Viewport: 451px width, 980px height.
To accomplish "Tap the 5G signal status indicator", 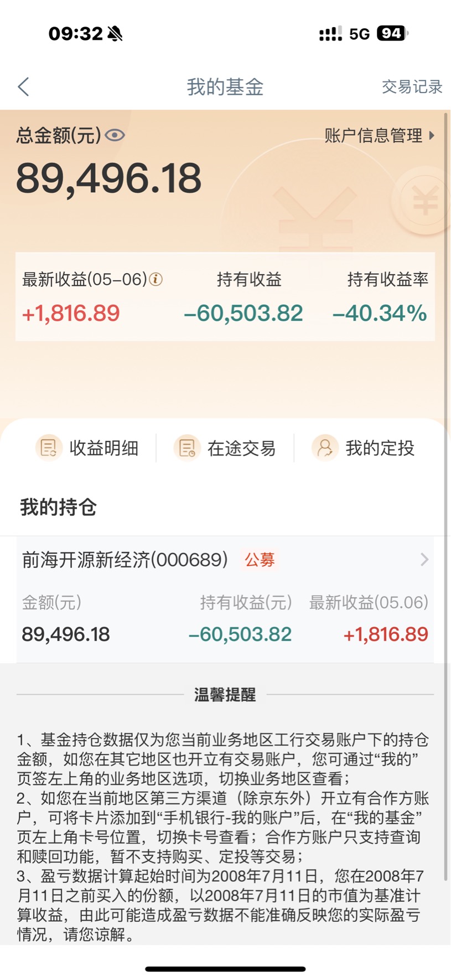I will [359, 34].
